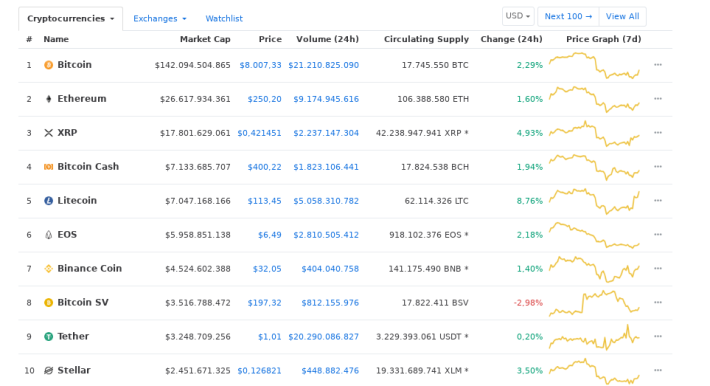710x386 pixels.
Task: Click Litecoin volume $5.058.310.782
Action: click(x=326, y=201)
